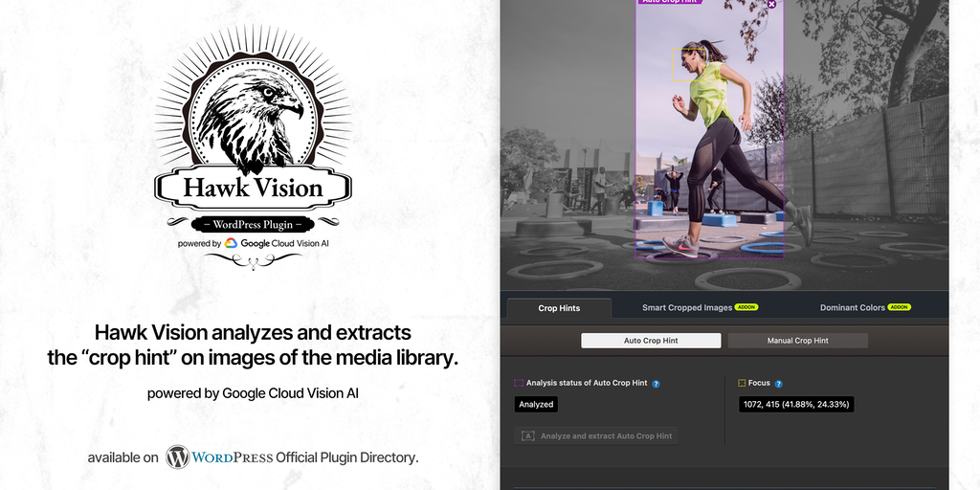Open the help icon next to Focus
Screen dimensions: 980x490
[778, 384]
